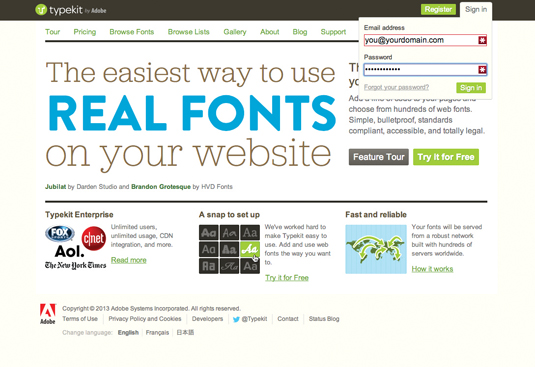This screenshot has width=535, height=367.
Task: Open the Support page
Action: pos(333,32)
